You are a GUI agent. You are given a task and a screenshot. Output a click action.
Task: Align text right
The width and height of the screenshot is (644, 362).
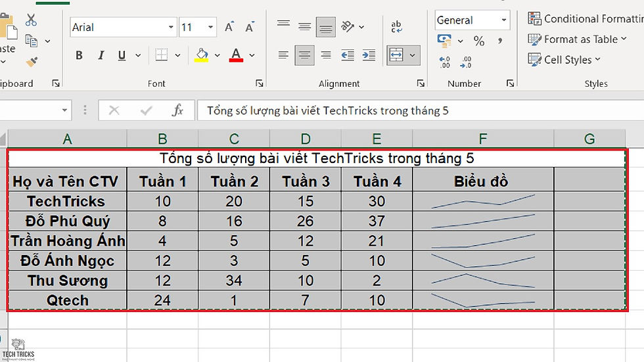click(x=326, y=55)
